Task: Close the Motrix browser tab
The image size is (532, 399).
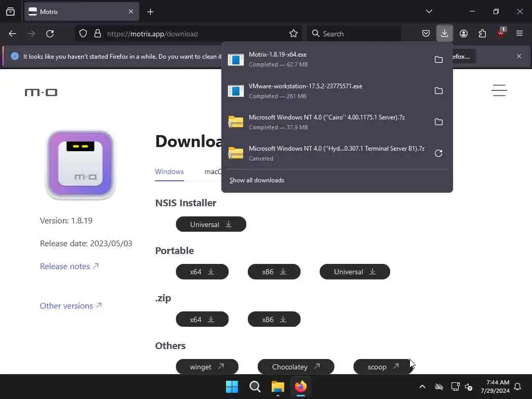Action: (x=131, y=12)
